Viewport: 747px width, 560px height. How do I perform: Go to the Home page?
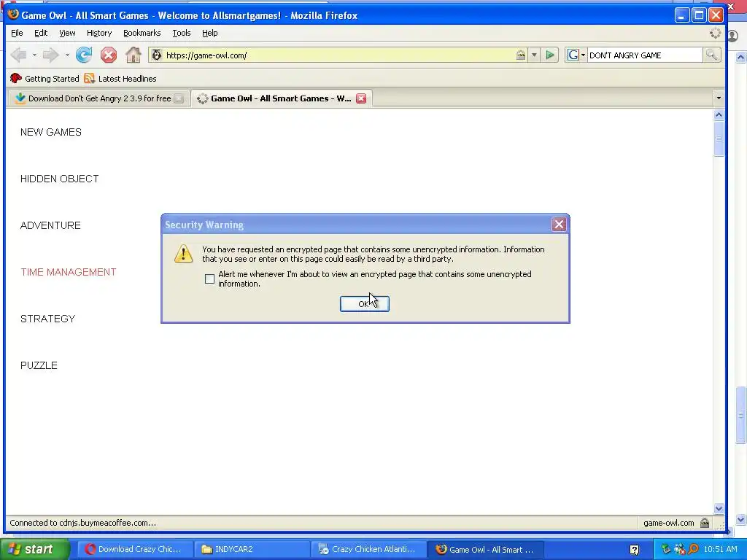coord(133,55)
